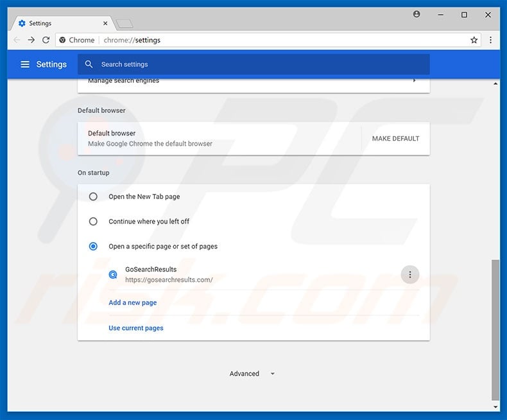507x420 pixels.
Task: Select Open the New Tab page
Action: coord(93,197)
